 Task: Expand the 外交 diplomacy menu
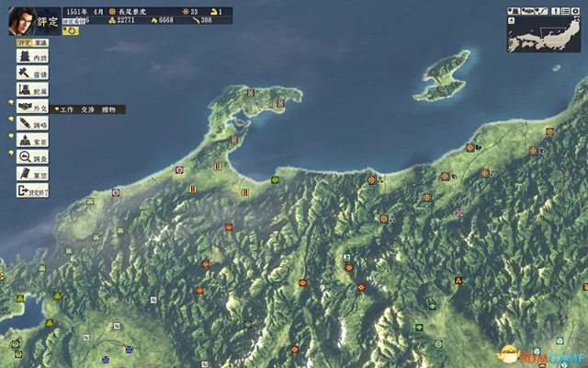click(32, 108)
